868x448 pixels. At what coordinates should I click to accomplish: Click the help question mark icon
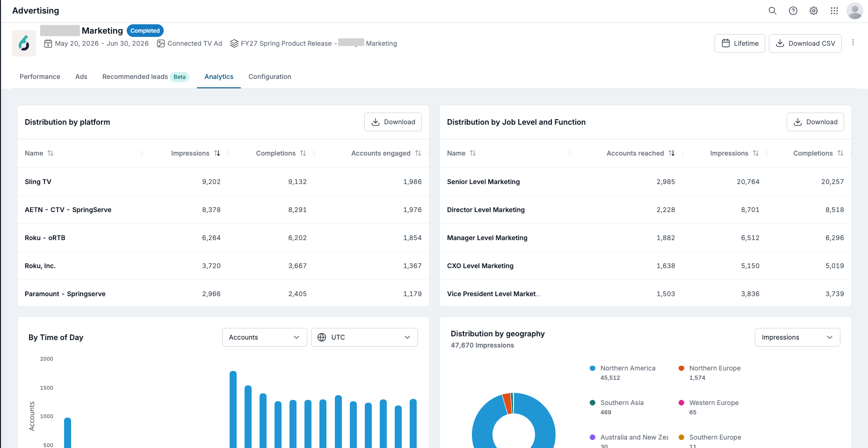point(793,11)
